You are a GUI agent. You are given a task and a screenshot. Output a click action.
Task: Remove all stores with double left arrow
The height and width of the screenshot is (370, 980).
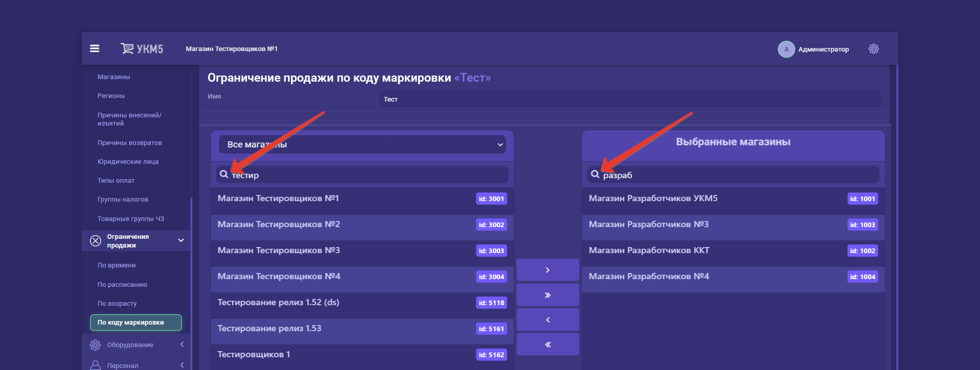click(547, 344)
